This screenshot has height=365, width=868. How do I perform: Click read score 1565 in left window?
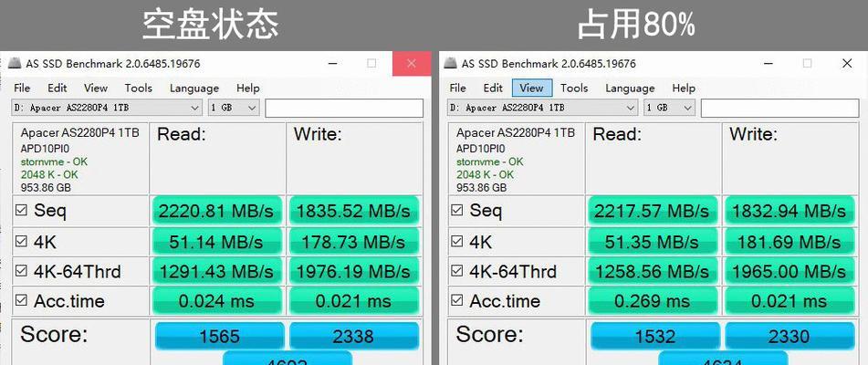tap(220, 336)
